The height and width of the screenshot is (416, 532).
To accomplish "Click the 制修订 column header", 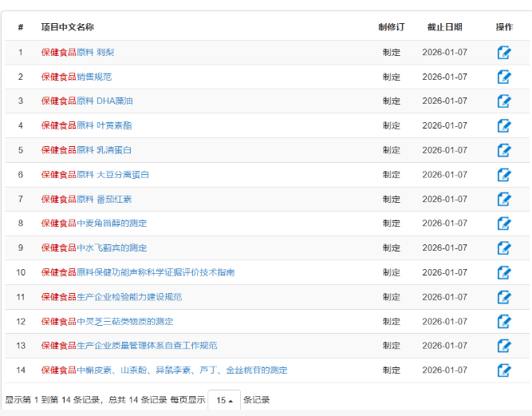I will coord(391,27).
